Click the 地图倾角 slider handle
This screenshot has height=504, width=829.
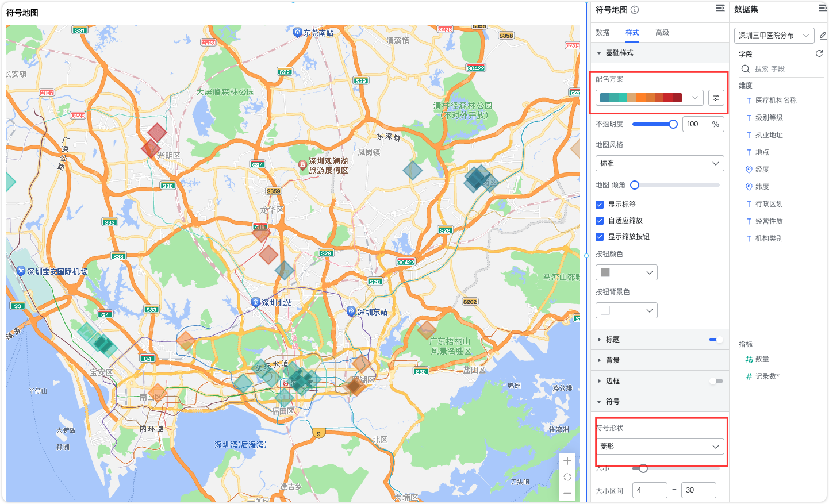tap(635, 185)
